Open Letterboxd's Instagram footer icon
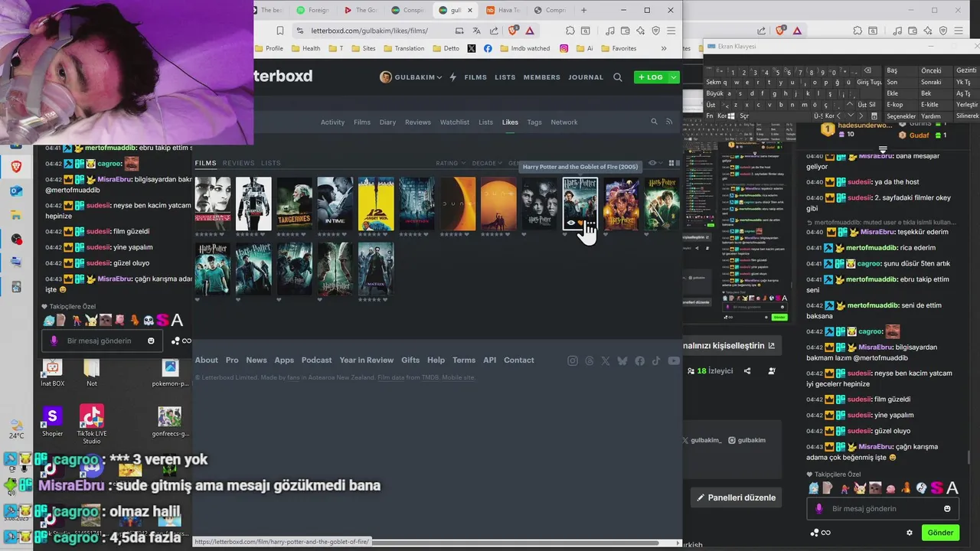 573,360
